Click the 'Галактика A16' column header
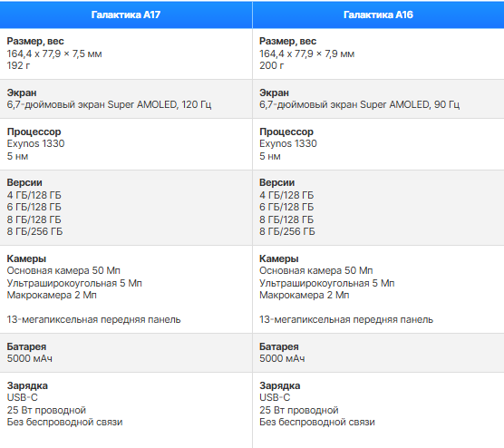 point(378,15)
